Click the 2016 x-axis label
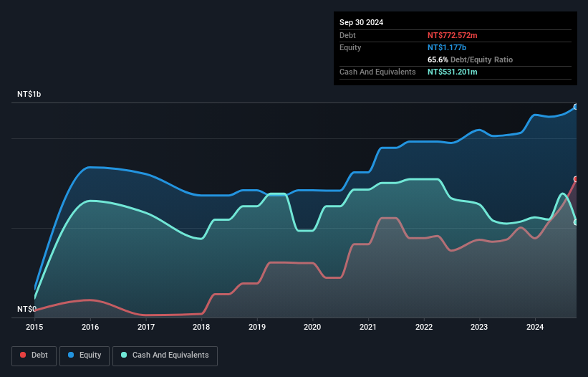Screen dimensions: 588x377 (x=90, y=327)
